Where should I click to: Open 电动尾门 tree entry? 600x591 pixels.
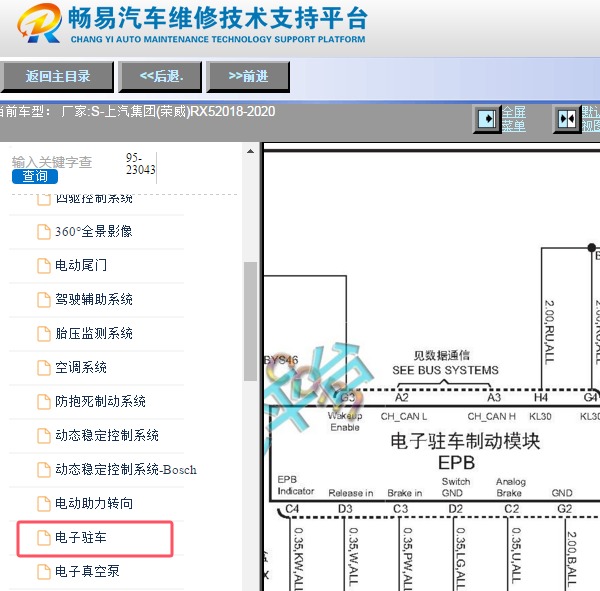(81, 265)
